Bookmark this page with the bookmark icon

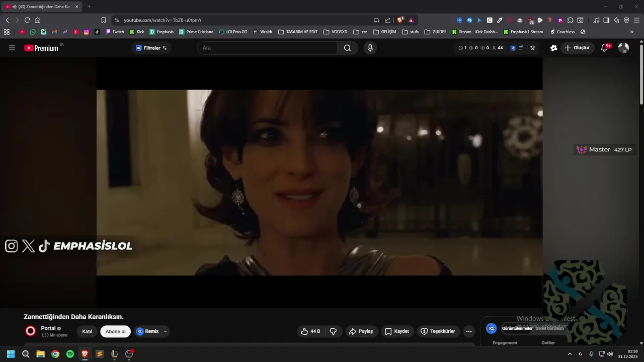[x=104, y=20]
